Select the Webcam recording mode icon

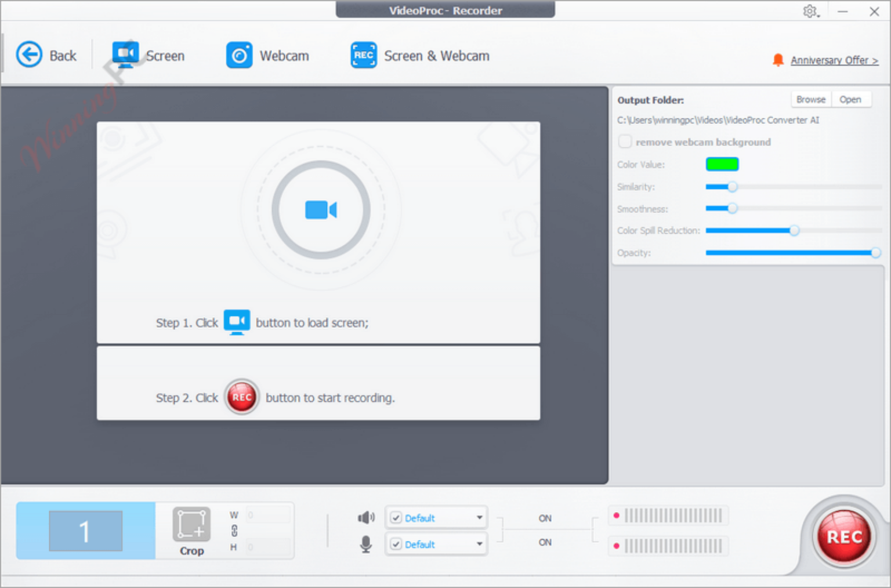239,55
